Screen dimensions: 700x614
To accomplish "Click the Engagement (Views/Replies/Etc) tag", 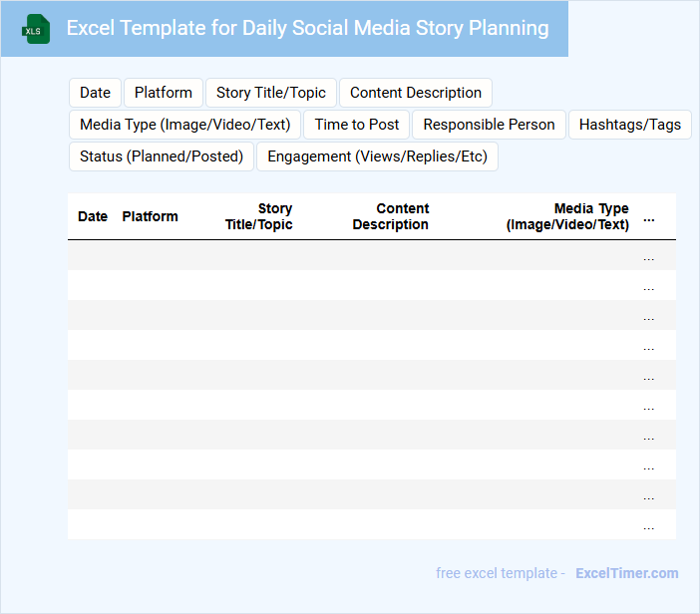I will click(x=377, y=156).
